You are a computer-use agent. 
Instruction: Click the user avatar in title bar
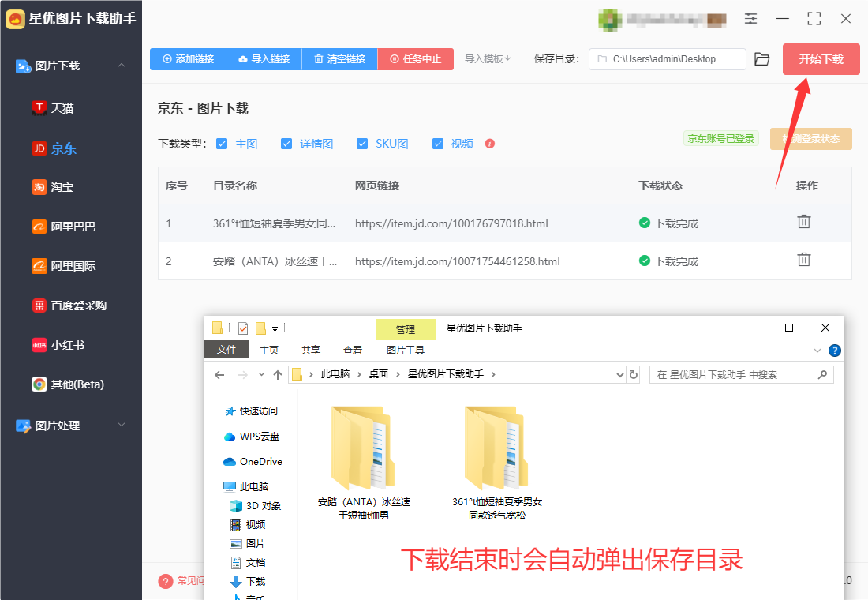click(609, 20)
